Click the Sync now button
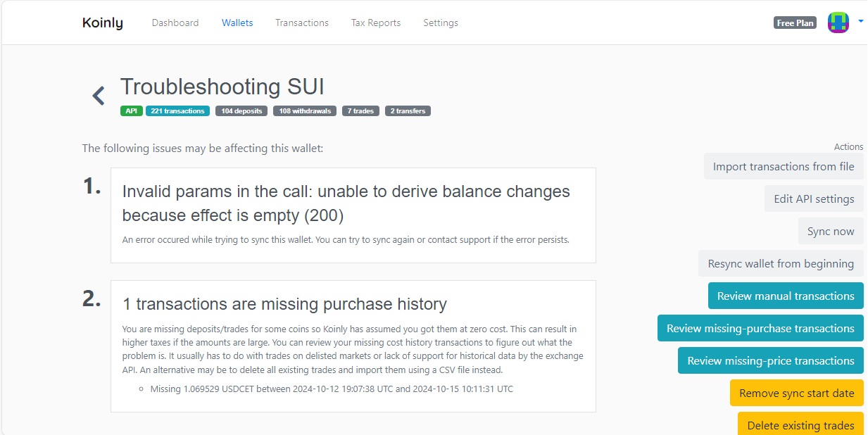Screen dimensions: 868x435 point(831,232)
